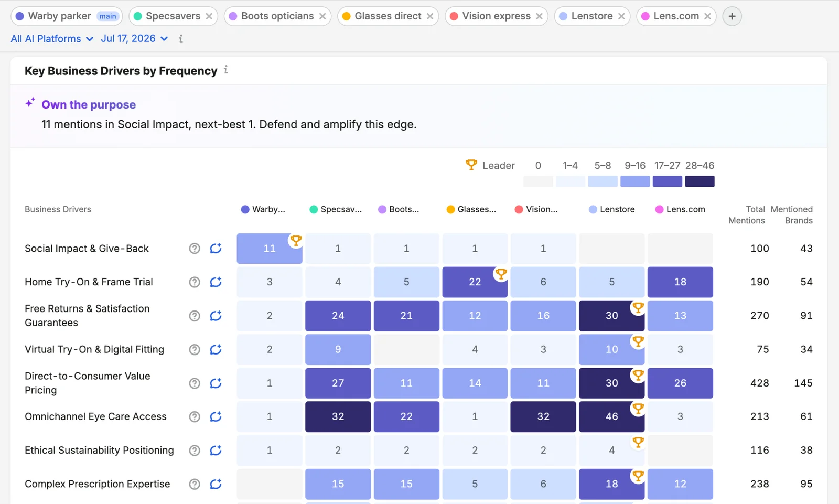The width and height of the screenshot is (839, 504).
Task: Remove Boots opticians competitor chip
Action: click(x=322, y=16)
